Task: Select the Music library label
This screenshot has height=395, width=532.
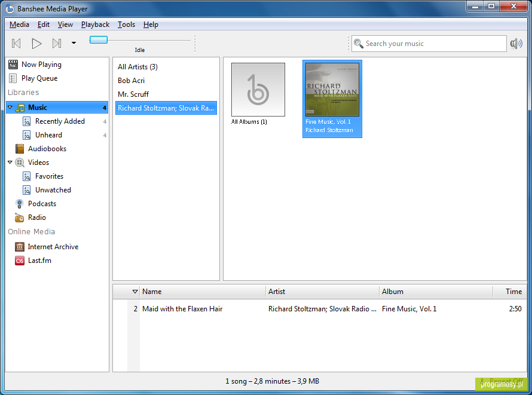Action: click(37, 108)
